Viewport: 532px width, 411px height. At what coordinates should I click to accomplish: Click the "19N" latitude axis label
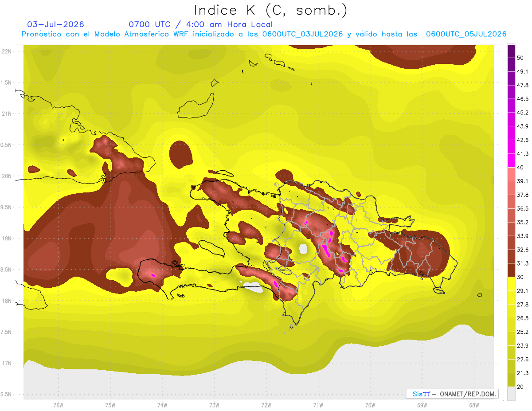pos(7,238)
